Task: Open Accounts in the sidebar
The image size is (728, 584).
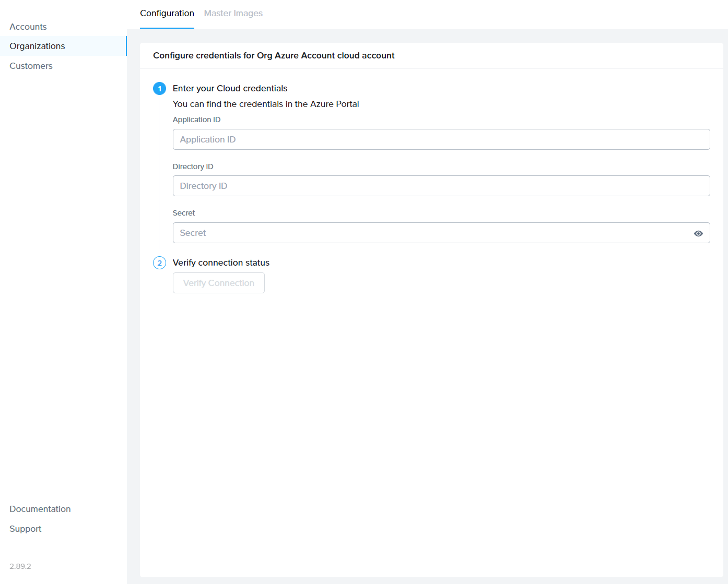Action: [28, 27]
